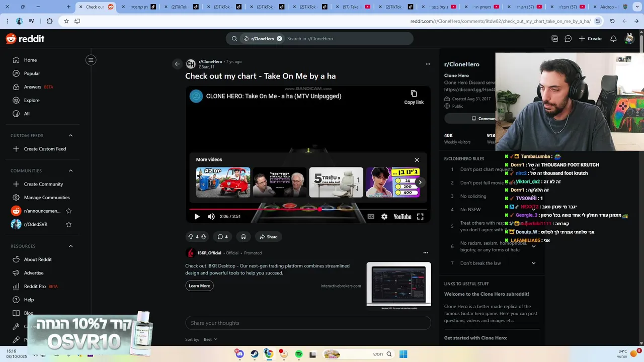Image resolution: width=644 pixels, height=362 pixels.
Task: Open the video settings gear
Action: (384, 217)
